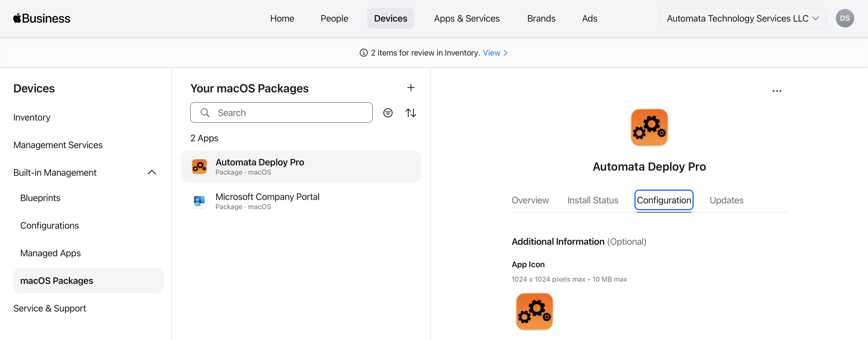Click the package Search field
Image resolution: width=868 pixels, height=340 pixels.
281,113
